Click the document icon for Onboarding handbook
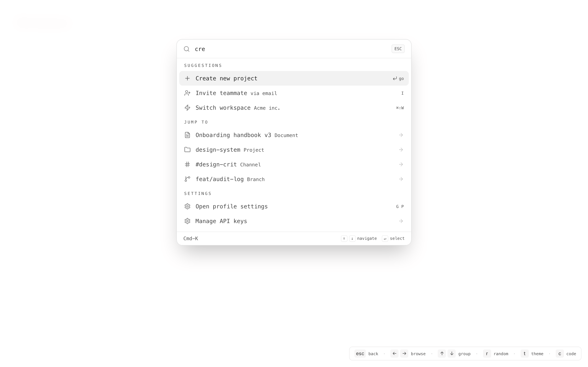This screenshot has height=367, width=588. click(x=187, y=135)
